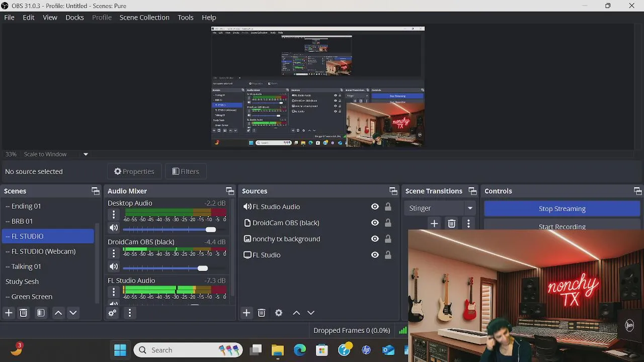
Task: Move source down in Sources list
Action: pyautogui.click(x=311, y=313)
